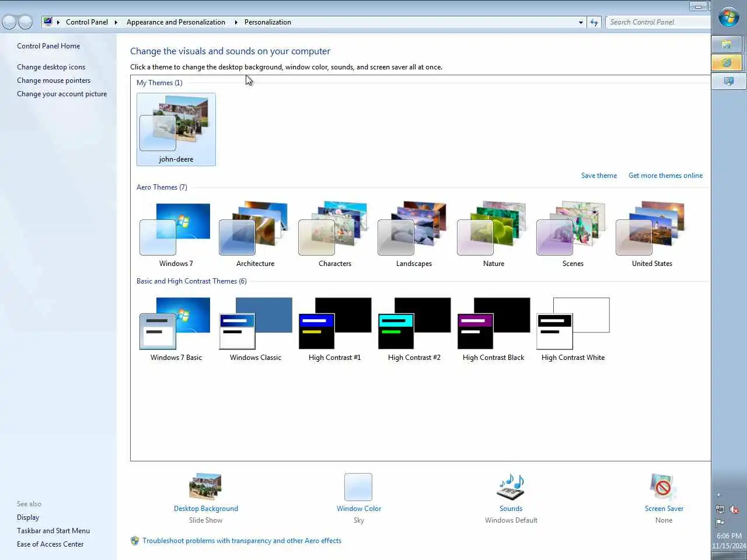The width and height of the screenshot is (747, 560).
Task: Apply the High Contrast #2 theme
Action: pyautogui.click(x=414, y=329)
